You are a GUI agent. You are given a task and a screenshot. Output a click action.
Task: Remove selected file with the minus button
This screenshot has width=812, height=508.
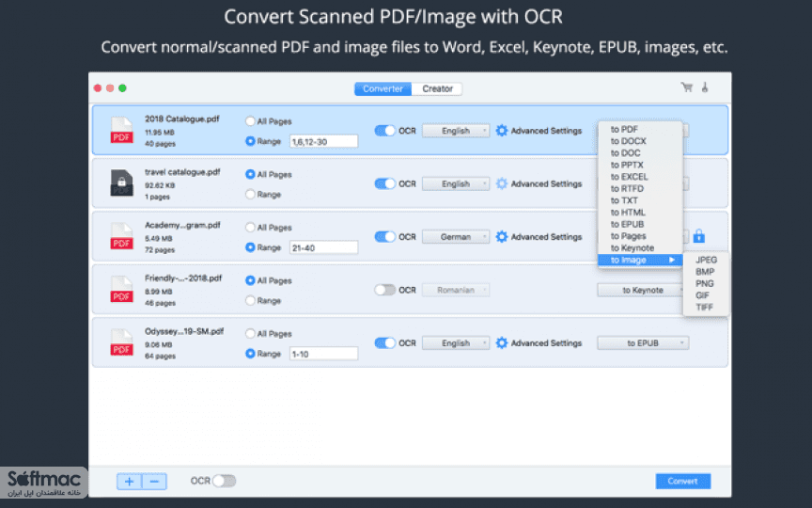(x=154, y=481)
